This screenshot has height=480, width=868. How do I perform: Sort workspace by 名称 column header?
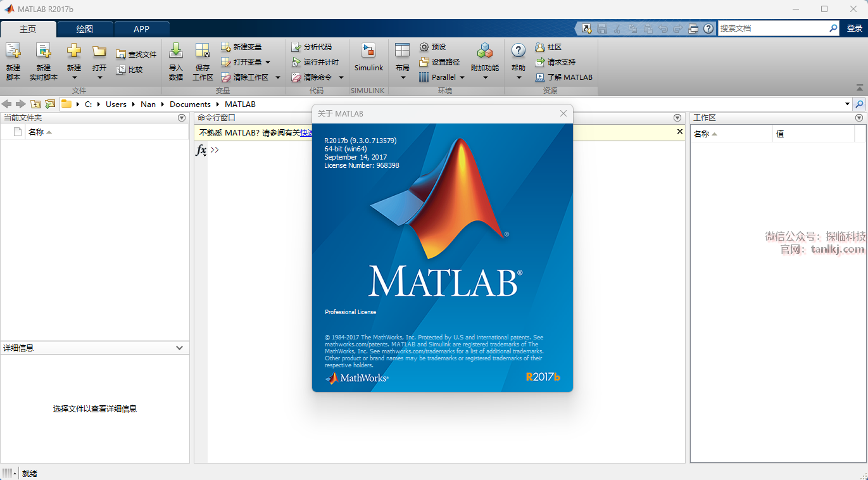731,134
